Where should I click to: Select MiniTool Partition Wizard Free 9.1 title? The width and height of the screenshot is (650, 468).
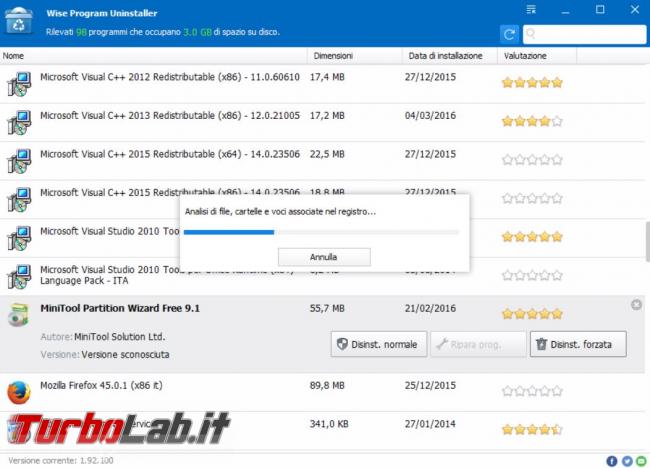point(120,308)
